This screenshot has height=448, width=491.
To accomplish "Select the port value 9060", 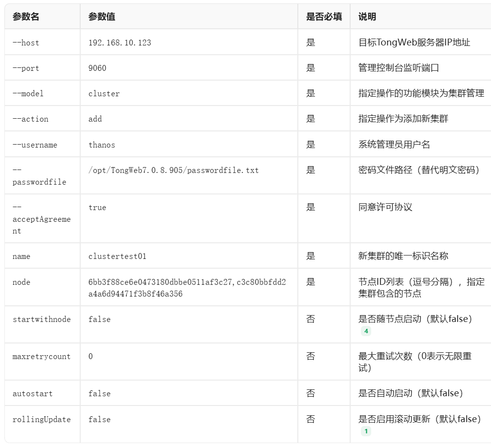I will (x=97, y=68).
